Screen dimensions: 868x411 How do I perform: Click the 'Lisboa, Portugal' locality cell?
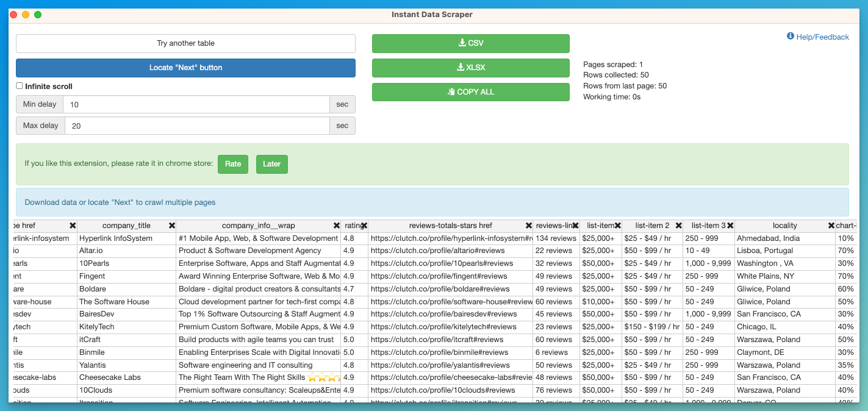coord(784,251)
